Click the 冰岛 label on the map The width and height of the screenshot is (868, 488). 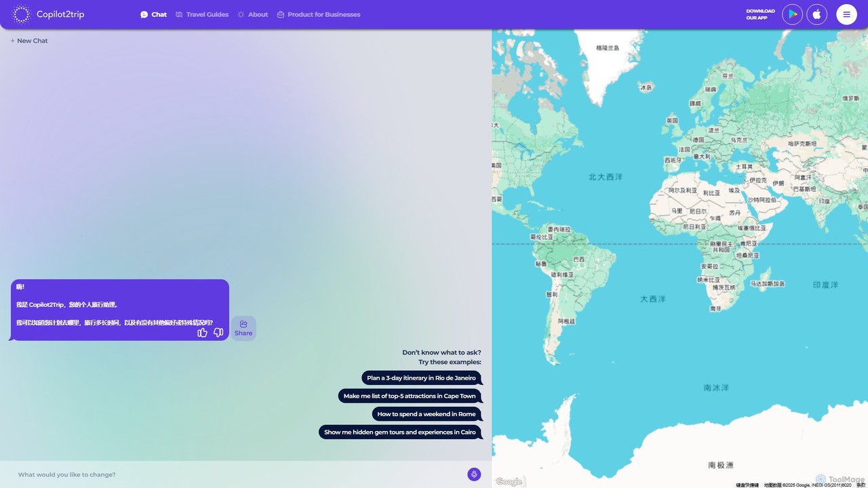[646, 87]
